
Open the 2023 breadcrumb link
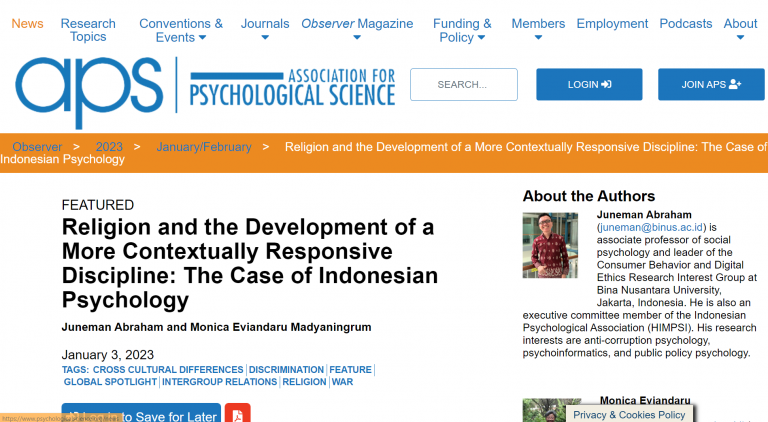click(x=109, y=147)
